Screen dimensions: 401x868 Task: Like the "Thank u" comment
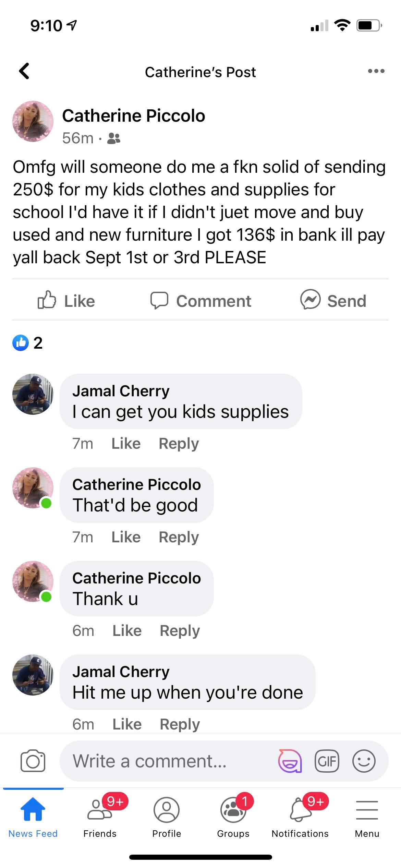[127, 631]
